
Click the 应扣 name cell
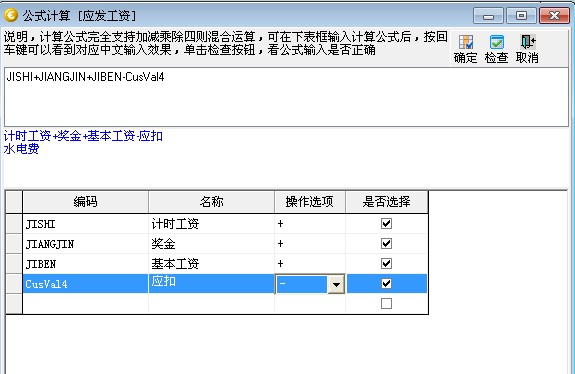coord(212,284)
